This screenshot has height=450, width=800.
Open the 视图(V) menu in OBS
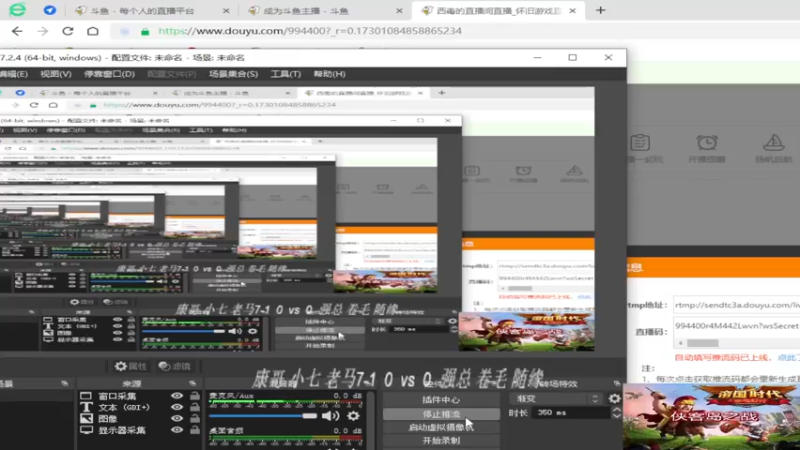[x=56, y=74]
